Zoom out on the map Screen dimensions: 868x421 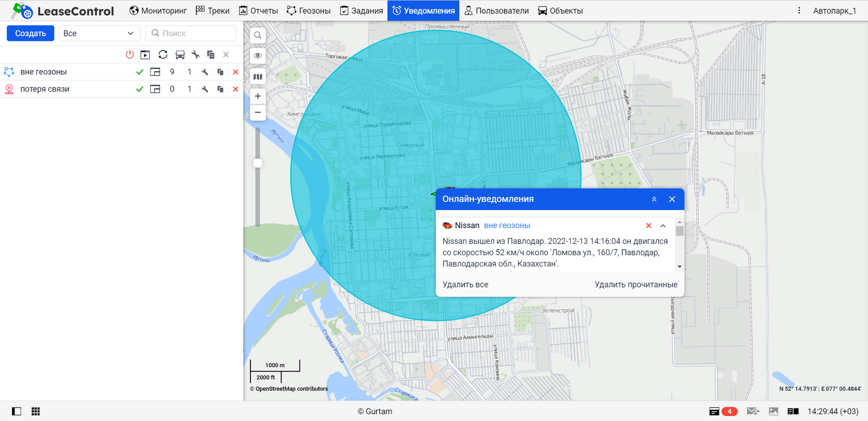258,112
